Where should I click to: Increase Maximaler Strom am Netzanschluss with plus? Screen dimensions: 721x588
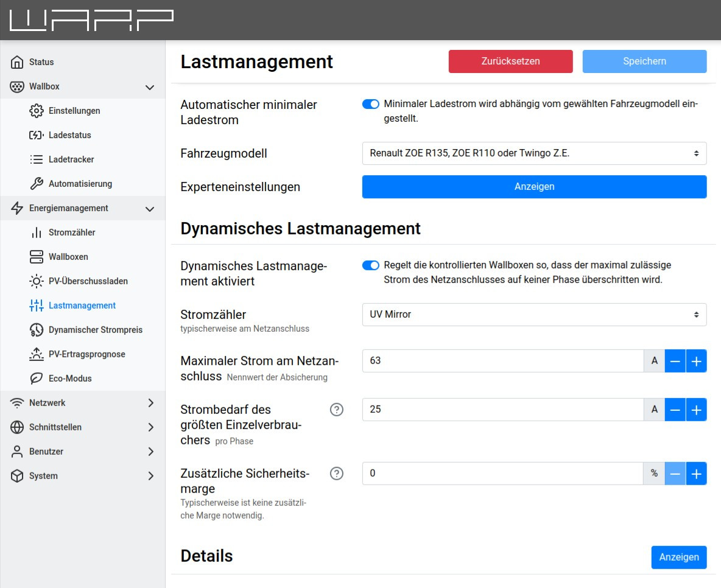coord(696,361)
